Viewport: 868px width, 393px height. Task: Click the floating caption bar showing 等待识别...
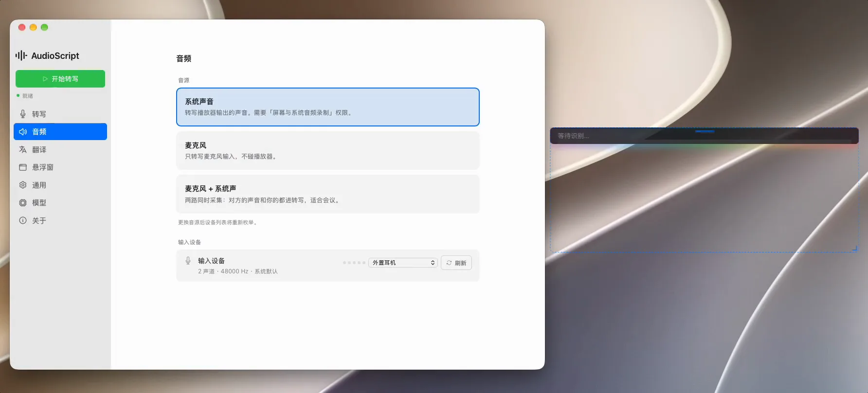(704, 136)
